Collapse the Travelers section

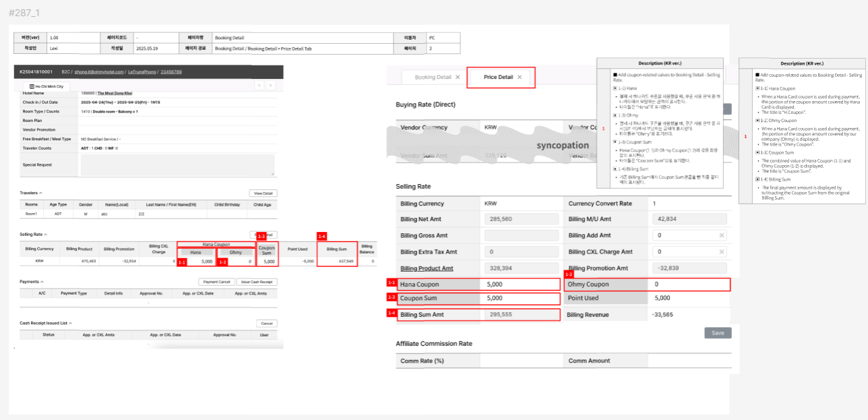[x=41, y=193]
